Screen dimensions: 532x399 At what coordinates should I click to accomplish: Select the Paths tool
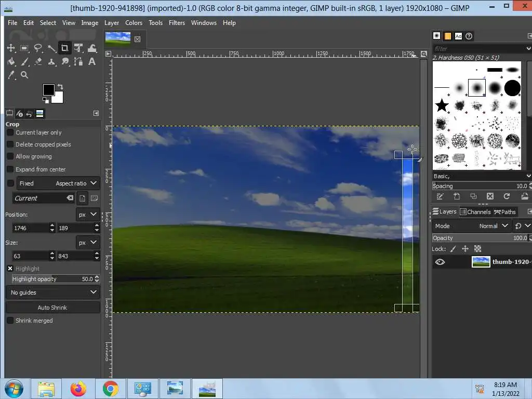[78, 61]
